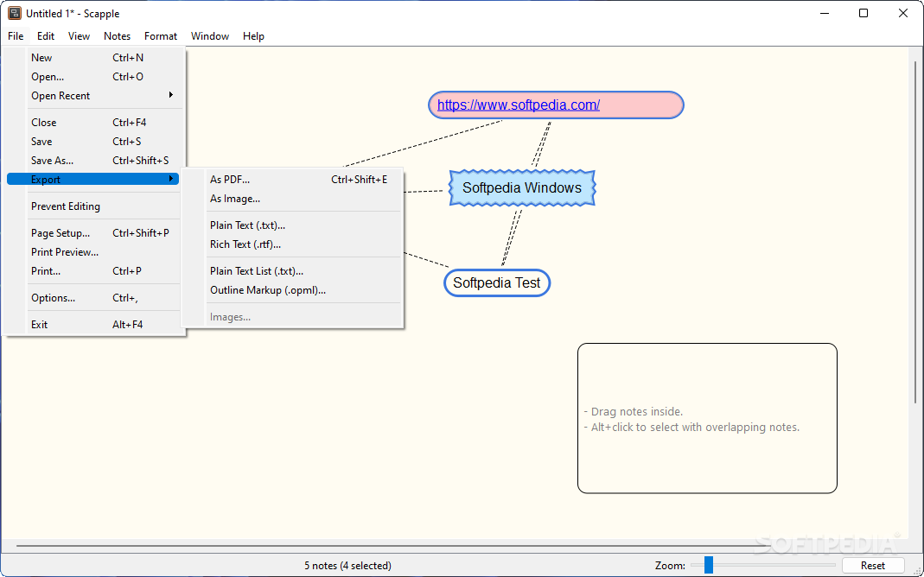Adjust the Zoom slider handle
Image resolution: width=924 pixels, height=577 pixels.
709,565
